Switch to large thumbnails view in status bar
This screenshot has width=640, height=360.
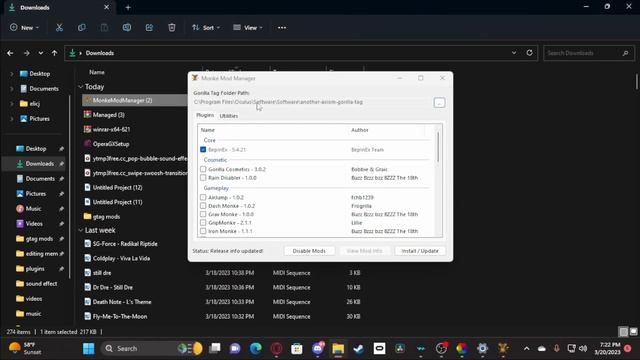(633, 332)
